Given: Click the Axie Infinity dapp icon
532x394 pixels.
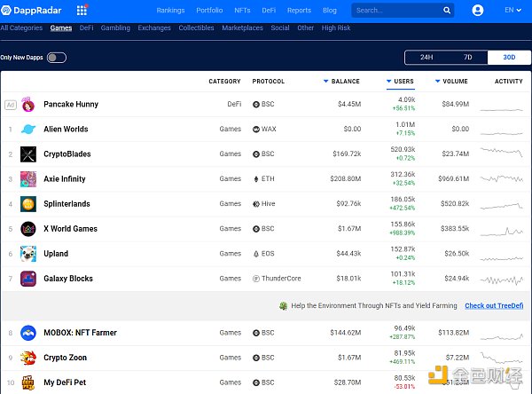Looking at the screenshot, I should 27,179.
